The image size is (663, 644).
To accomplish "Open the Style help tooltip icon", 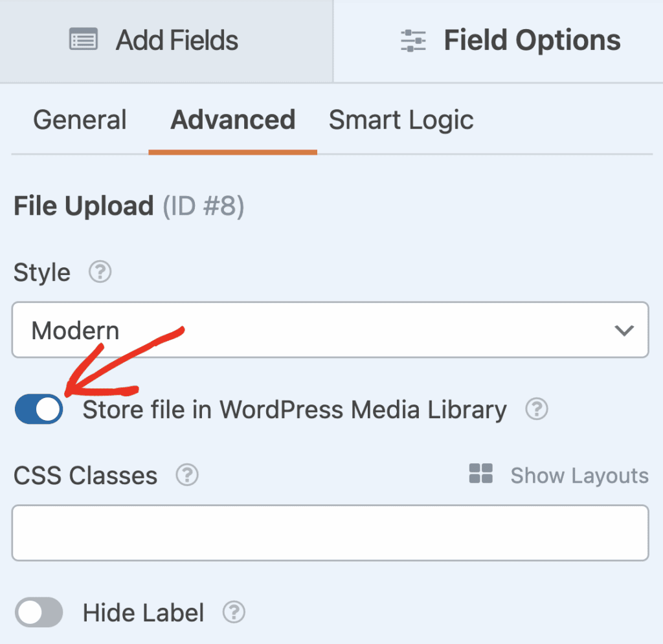I will pyautogui.click(x=100, y=272).
